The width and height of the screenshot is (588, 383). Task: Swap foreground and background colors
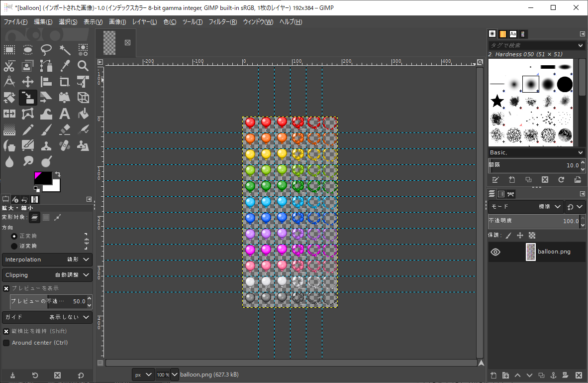coord(57,174)
